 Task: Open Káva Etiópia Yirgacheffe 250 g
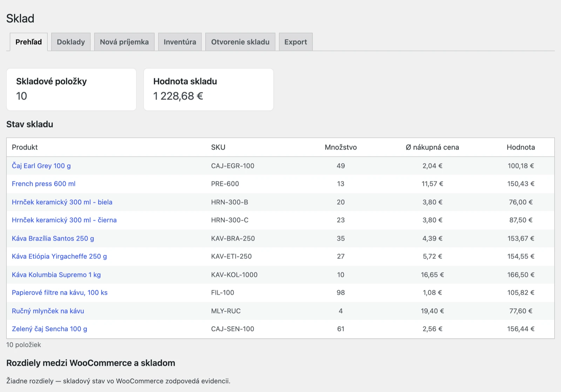tap(59, 256)
